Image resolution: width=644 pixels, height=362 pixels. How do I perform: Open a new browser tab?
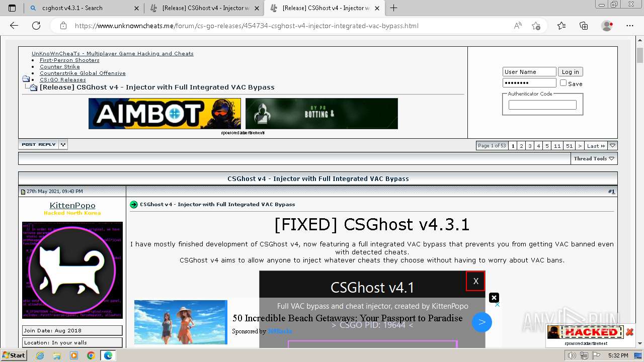[x=393, y=8]
